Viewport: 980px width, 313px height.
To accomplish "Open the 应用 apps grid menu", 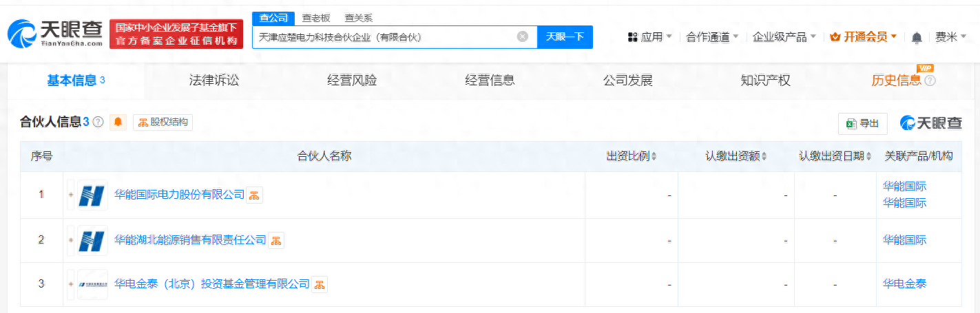I will pos(650,36).
